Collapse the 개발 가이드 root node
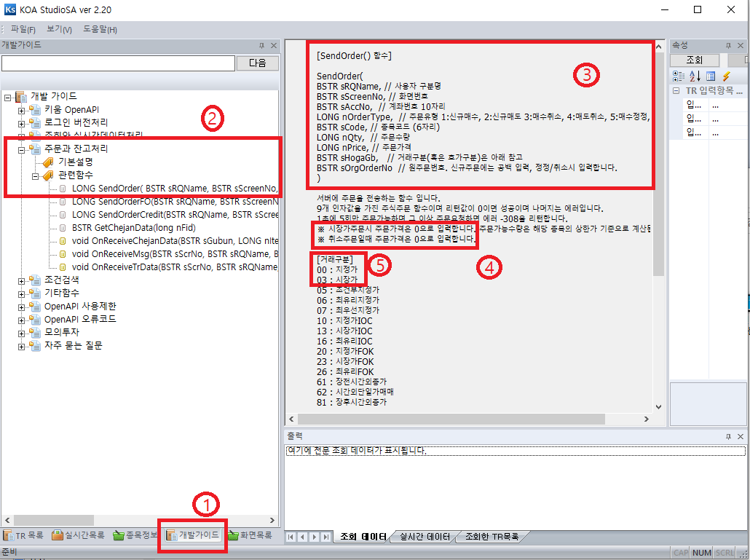The width and height of the screenshot is (750, 560). [x=8, y=98]
